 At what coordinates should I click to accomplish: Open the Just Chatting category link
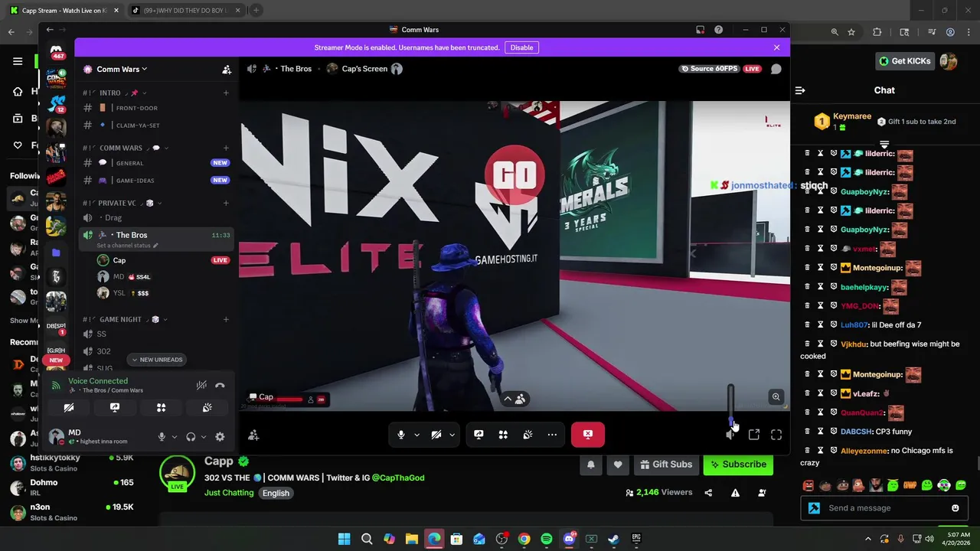tap(229, 493)
